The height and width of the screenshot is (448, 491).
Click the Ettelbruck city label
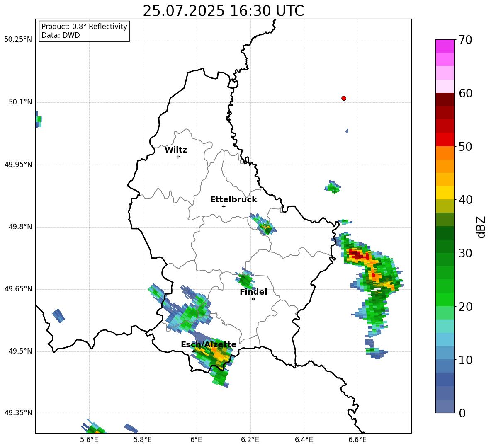233,200
